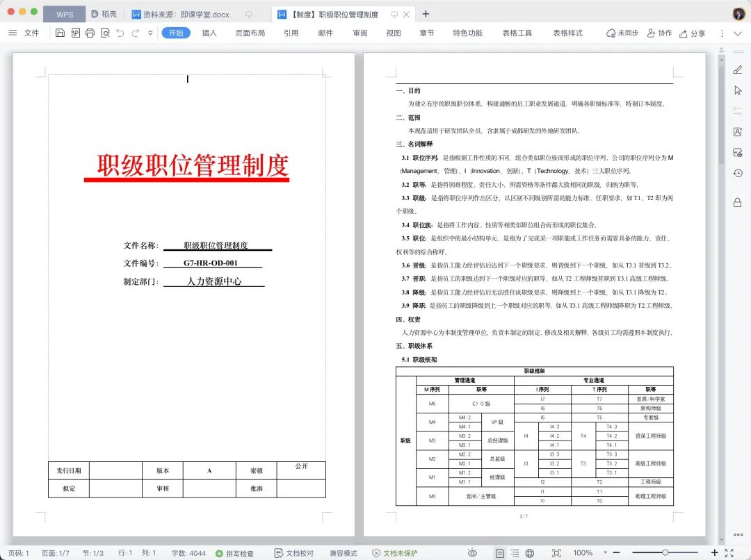
Task: Open the 视图 ribbon tab
Action: pyautogui.click(x=393, y=33)
